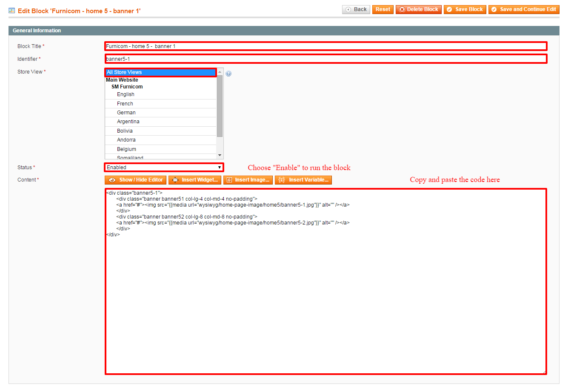568x392 pixels.
Task: Select Belgium store view
Action: (161, 149)
